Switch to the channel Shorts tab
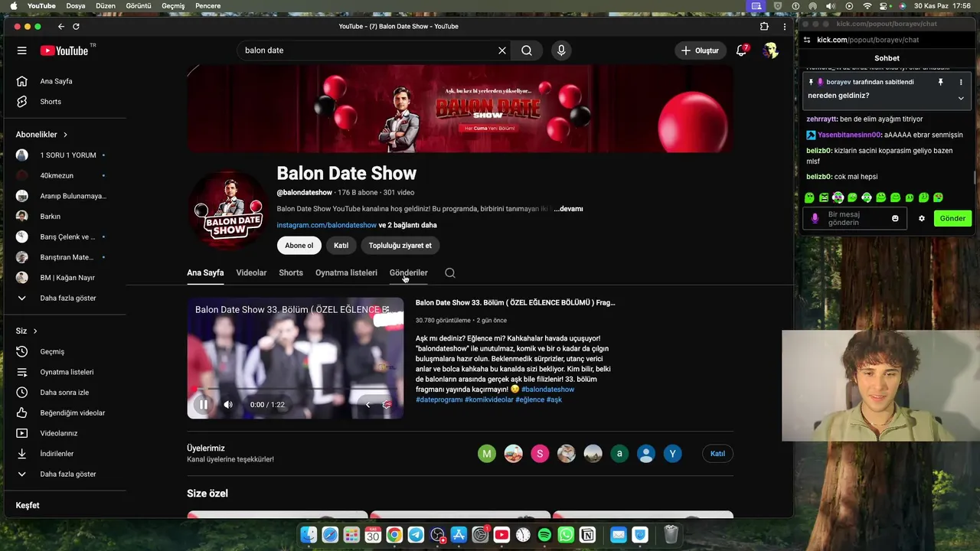This screenshot has width=980, height=551. coord(291,273)
